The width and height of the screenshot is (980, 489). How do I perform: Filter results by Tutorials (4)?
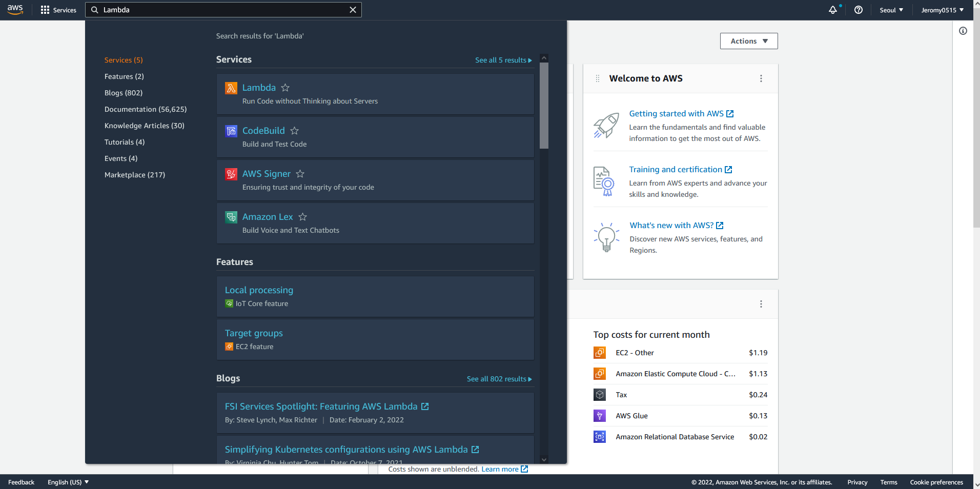[125, 142]
